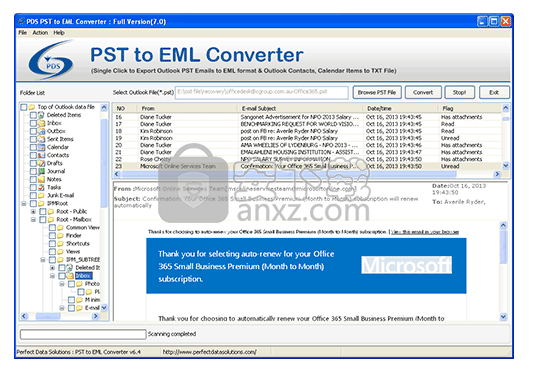Click the Outbox folder icon
This screenshot has width=533, height=370.
pyautogui.click(x=41, y=131)
